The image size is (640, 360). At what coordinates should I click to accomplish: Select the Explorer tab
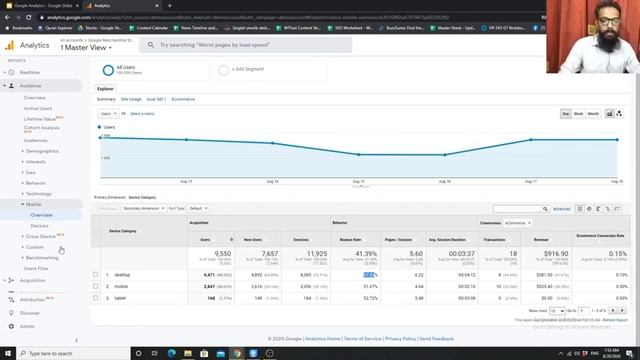pos(105,89)
